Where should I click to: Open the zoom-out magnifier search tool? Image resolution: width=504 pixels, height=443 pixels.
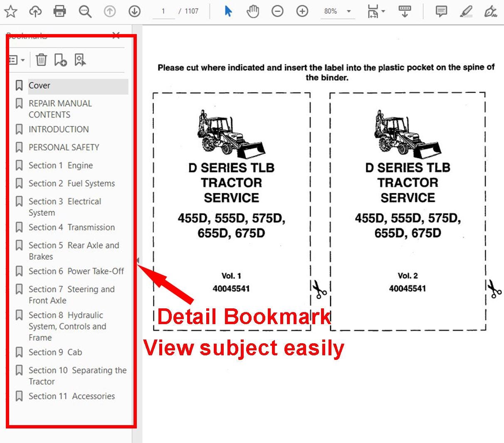[85, 11]
